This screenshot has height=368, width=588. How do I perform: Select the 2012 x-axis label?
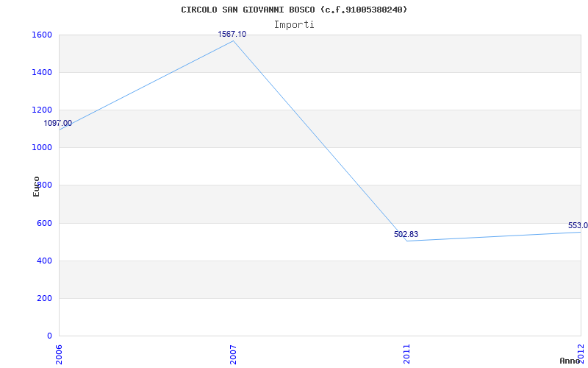click(x=581, y=353)
